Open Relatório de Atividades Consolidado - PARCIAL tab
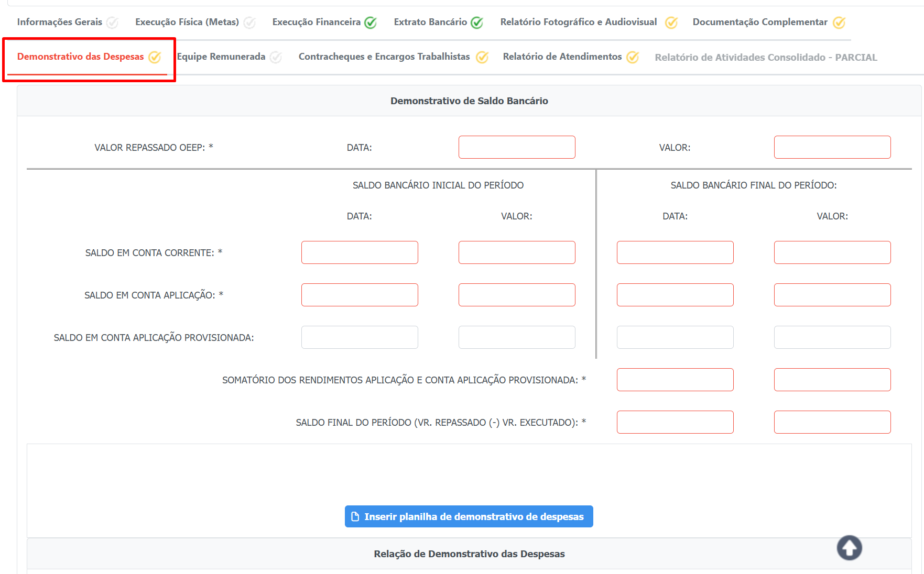Screen dimensions: 924x574 coord(765,57)
